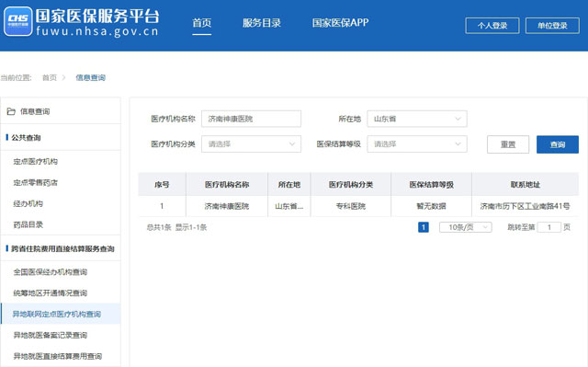This screenshot has width=588, height=367.
Task: Click the 查询 button
Action: tap(558, 144)
